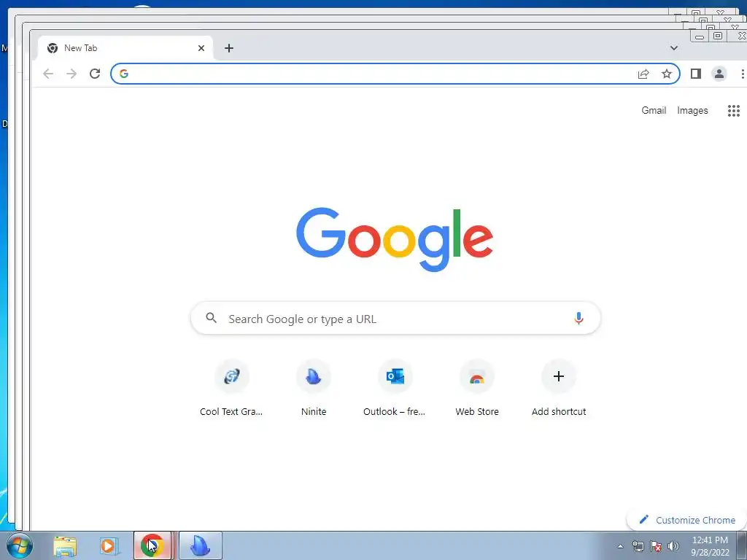Screen dimensions: 747x560
Task: Open Windows Explorer from the taskbar
Action: (x=65, y=546)
